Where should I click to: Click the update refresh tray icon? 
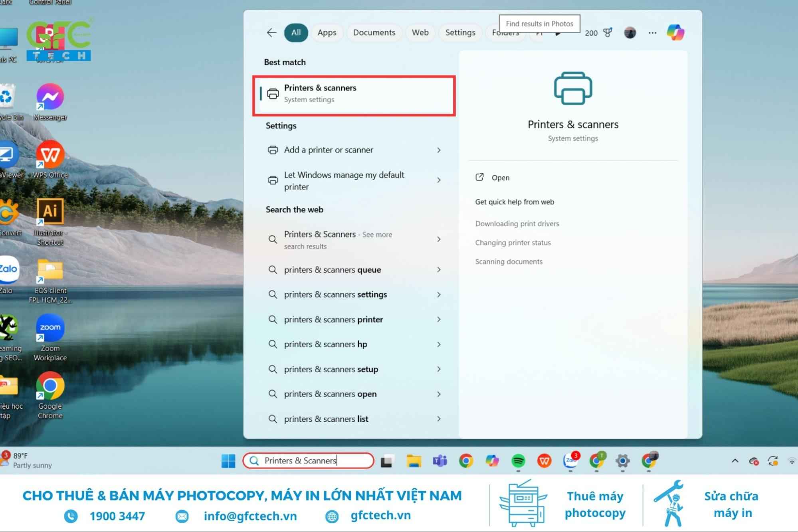coord(773,461)
